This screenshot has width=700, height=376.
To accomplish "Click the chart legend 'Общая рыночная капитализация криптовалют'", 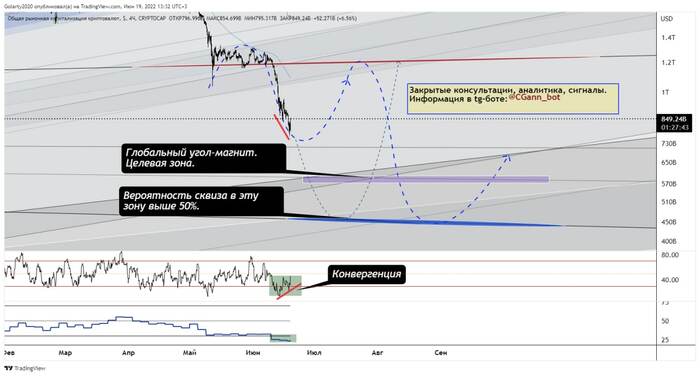I will [x=64, y=19].
